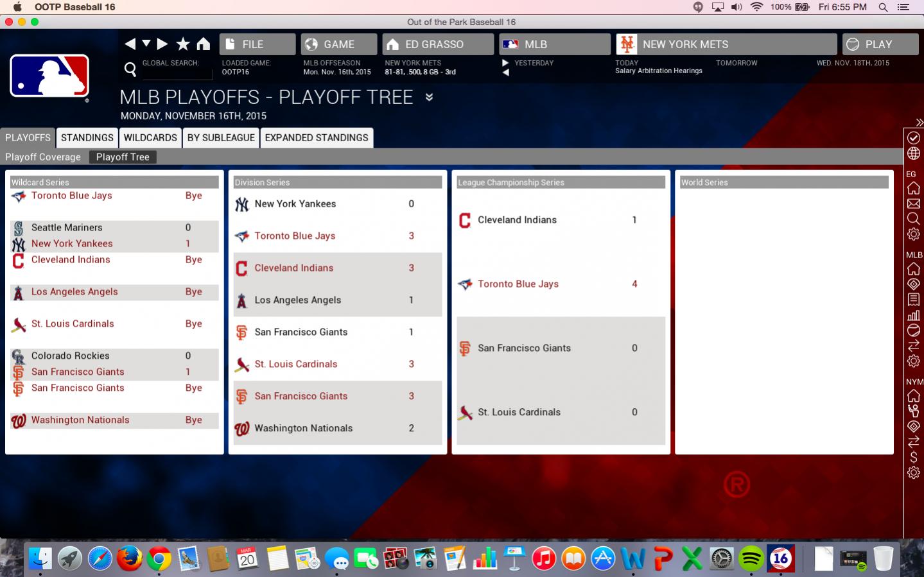Open the PLAY menu

pos(880,44)
